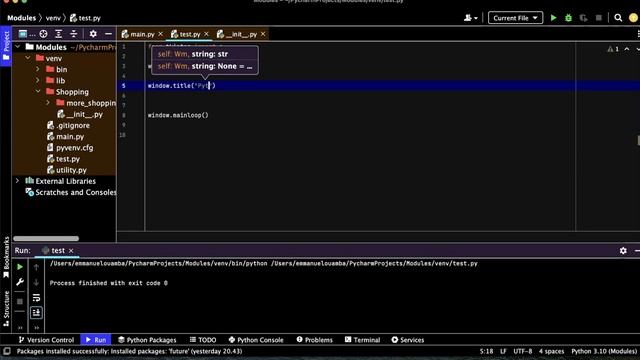
Task: Open the TODO tool window
Action: (x=203, y=340)
